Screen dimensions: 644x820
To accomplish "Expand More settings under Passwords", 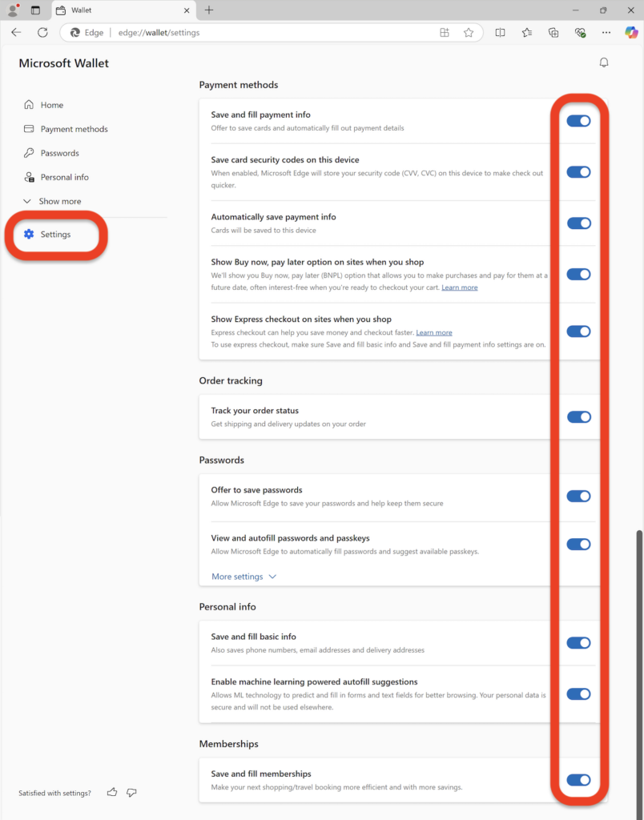I will (243, 577).
